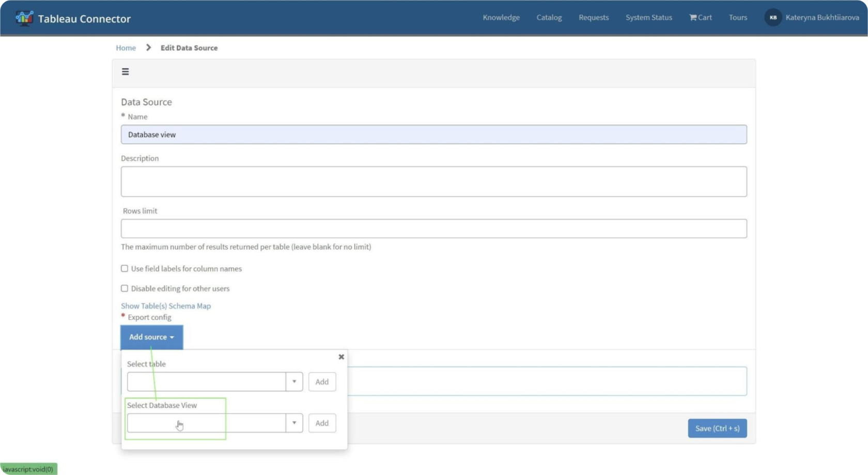Enable 'Use field labels for column names'
This screenshot has width=868, height=475.
click(x=124, y=268)
